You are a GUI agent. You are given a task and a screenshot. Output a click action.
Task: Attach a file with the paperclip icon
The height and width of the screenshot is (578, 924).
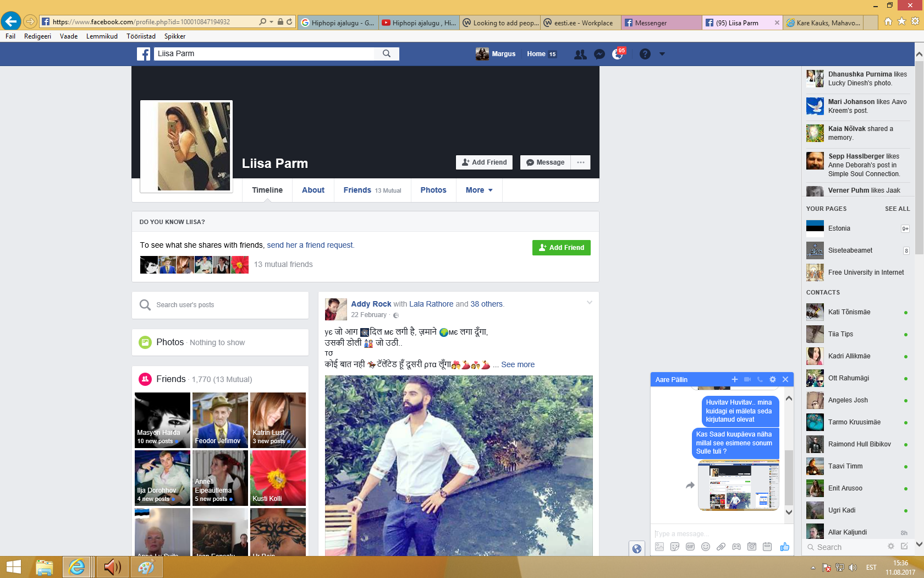pos(721,547)
